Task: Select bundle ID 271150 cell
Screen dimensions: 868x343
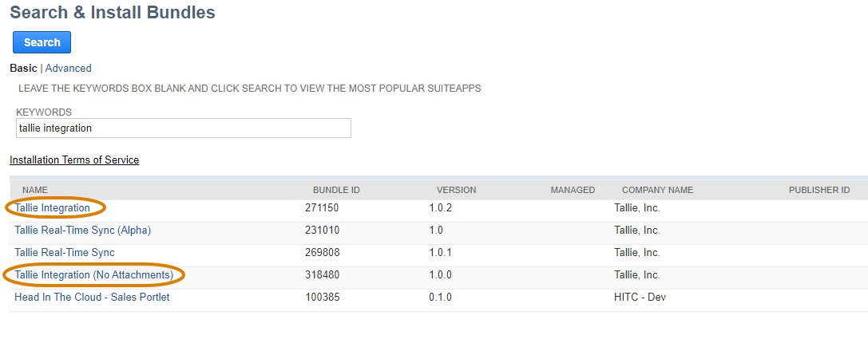Action: pyautogui.click(x=322, y=208)
